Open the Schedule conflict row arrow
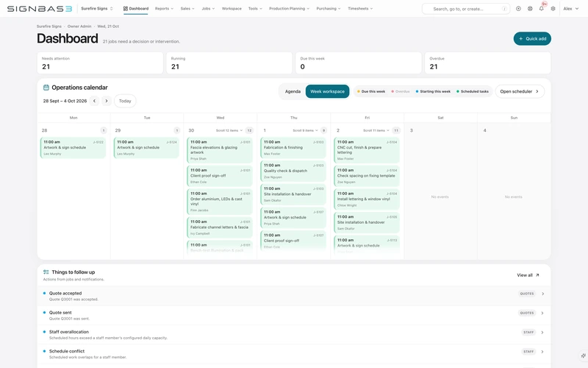Screen dimensions: 588x368 pos(542,352)
